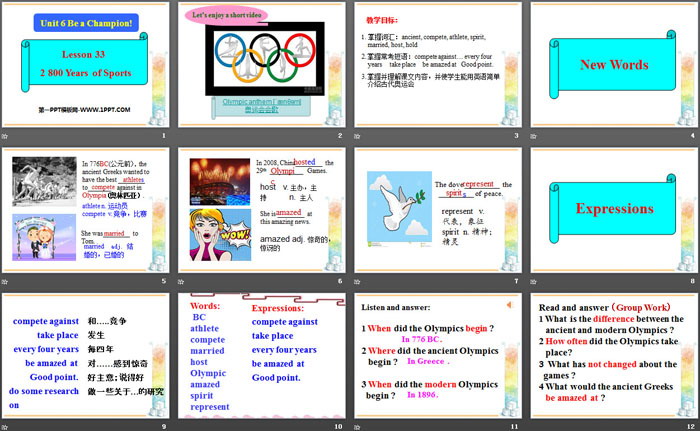
Task: Click the animation star icon under slide 7
Action: point(358,281)
